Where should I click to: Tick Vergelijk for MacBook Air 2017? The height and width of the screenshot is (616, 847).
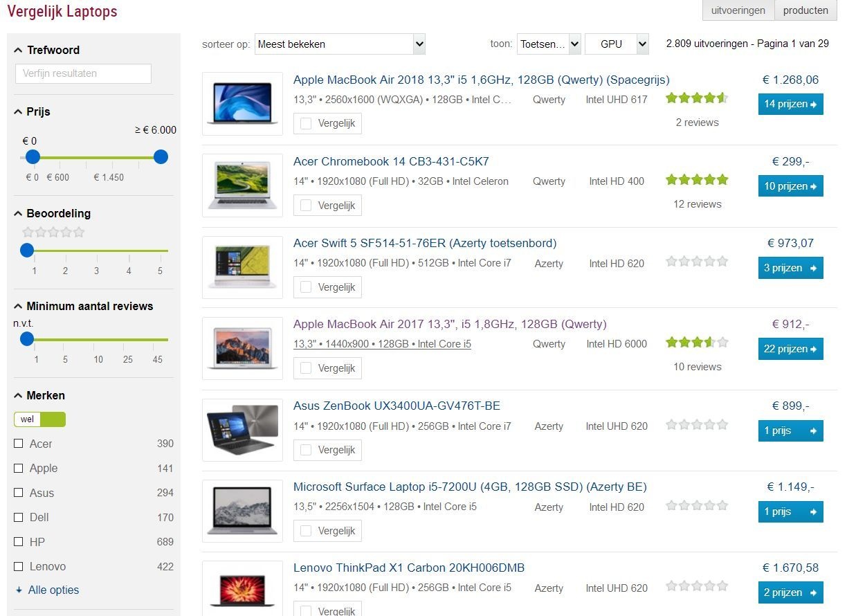(x=306, y=368)
